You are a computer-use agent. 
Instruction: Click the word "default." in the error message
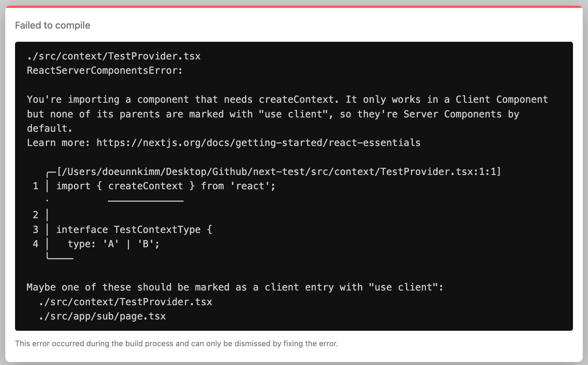pyautogui.click(x=50, y=128)
